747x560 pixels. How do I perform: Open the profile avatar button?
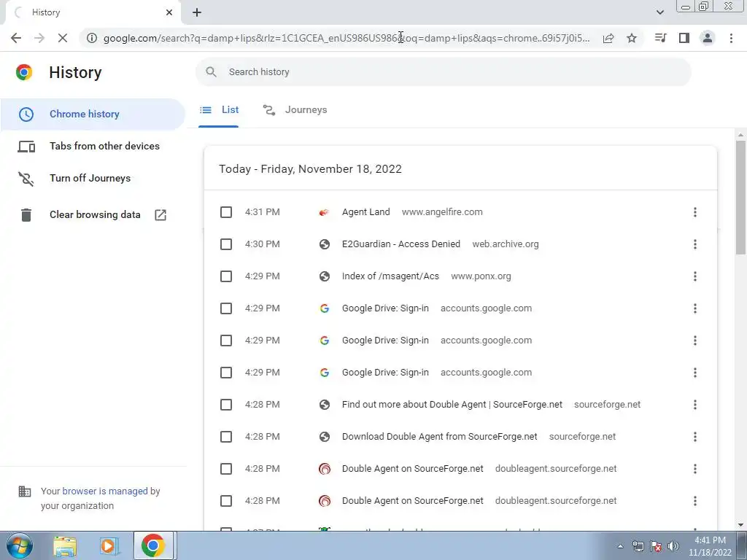point(708,38)
